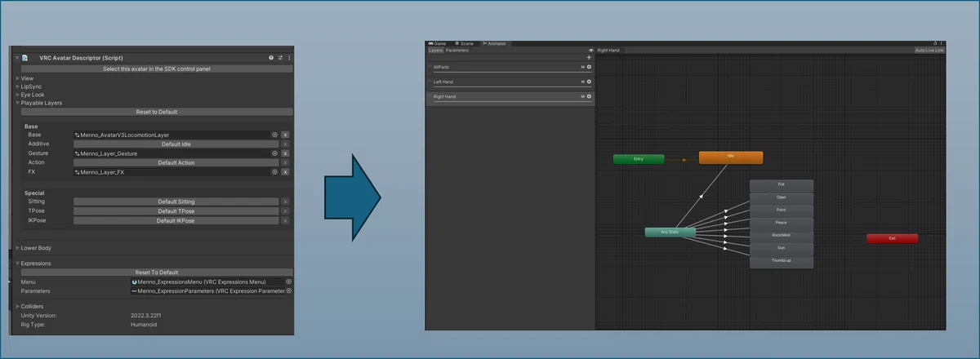Screen dimensions: 980x359
Task: Select the Thumbs up state node
Action: 782,261
